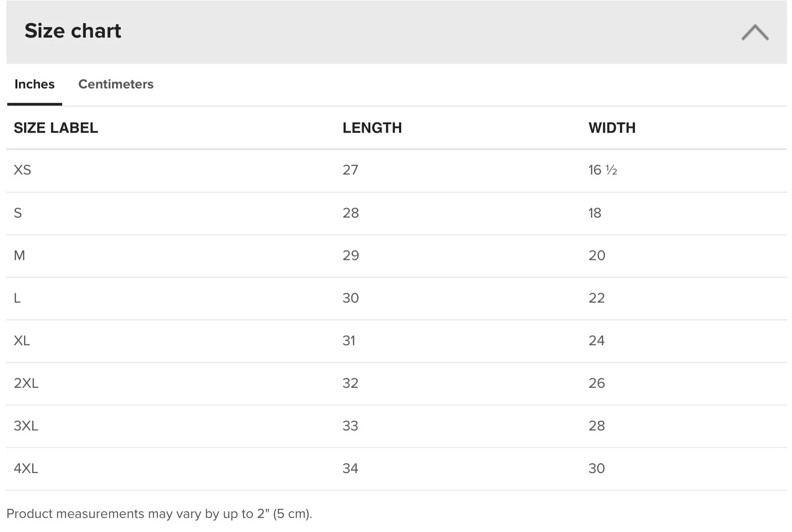
Task: Click the 2XL width value 26
Action: point(597,383)
